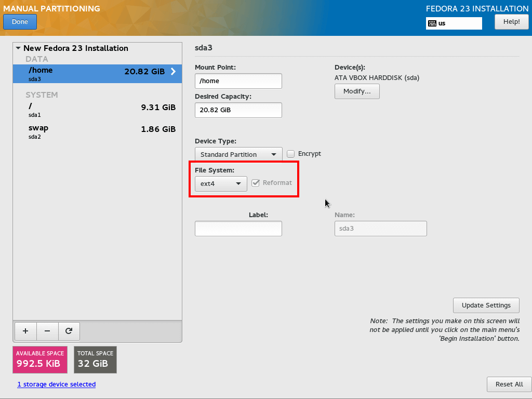Enable the Encrypt checkbox
Viewport: 532px width, 399px height.
(x=291, y=154)
